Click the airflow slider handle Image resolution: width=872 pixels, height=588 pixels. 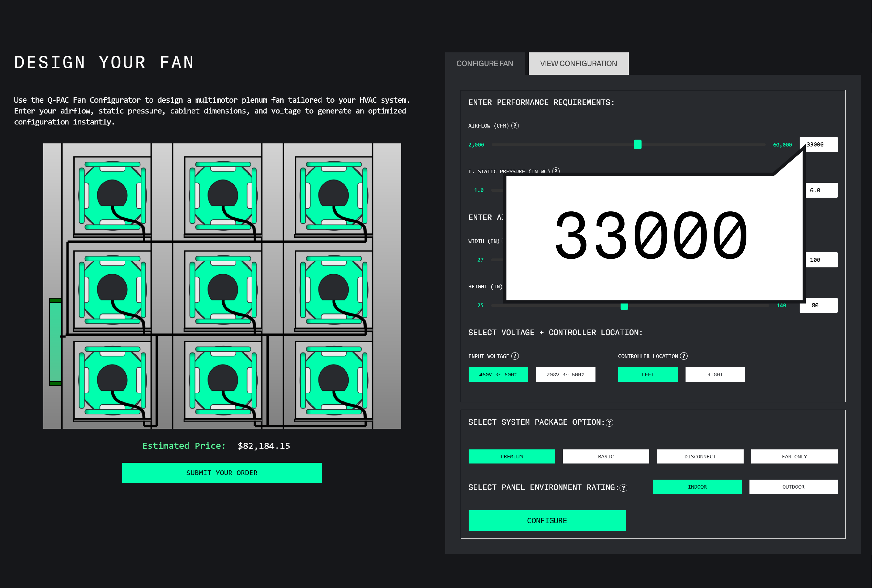pyautogui.click(x=637, y=144)
